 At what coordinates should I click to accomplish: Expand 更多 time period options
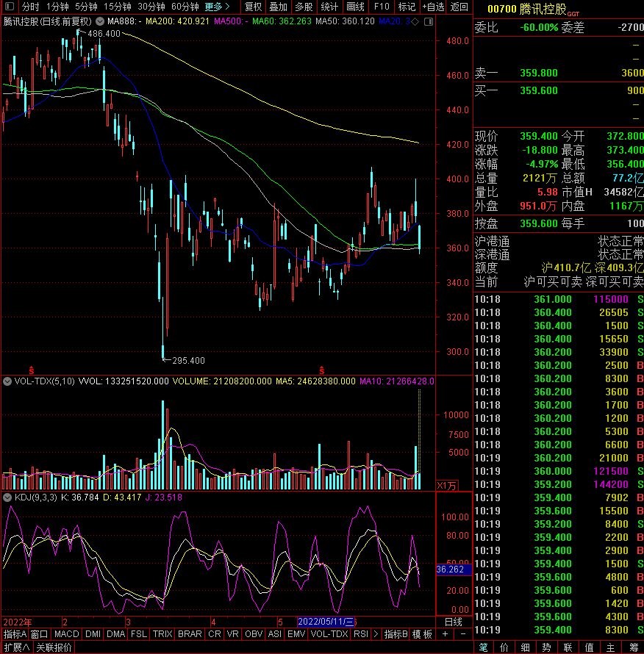coord(217,7)
